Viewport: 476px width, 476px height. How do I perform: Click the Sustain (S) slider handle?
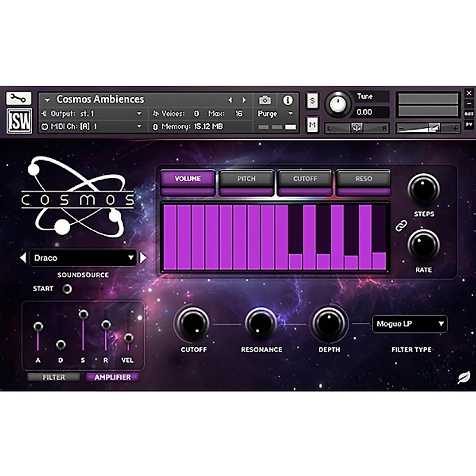pos(83,314)
